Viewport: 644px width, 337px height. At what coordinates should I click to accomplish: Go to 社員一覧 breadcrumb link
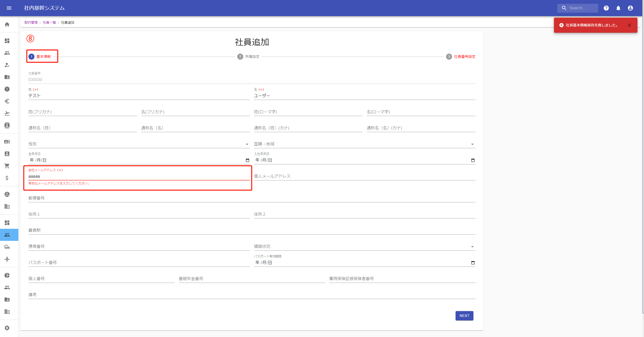[x=49, y=22]
